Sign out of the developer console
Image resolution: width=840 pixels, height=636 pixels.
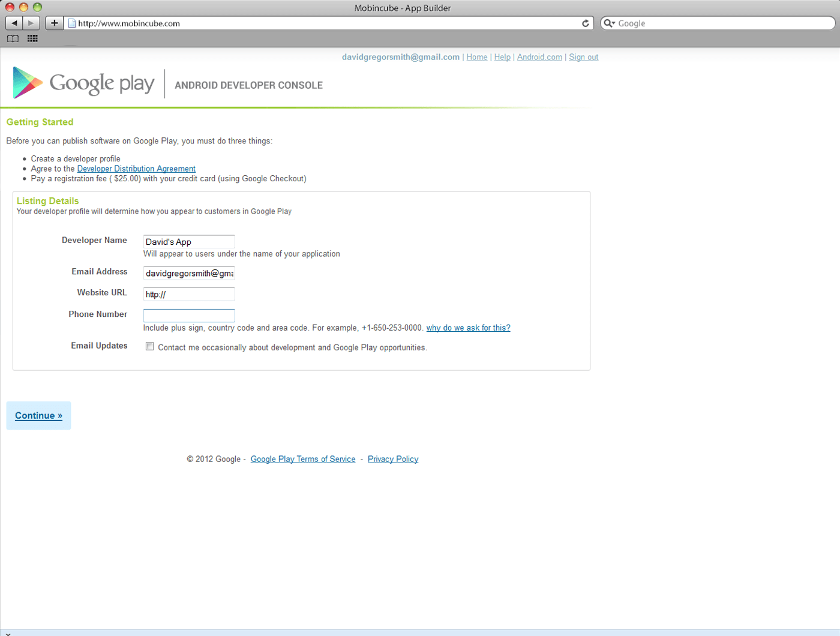584,57
